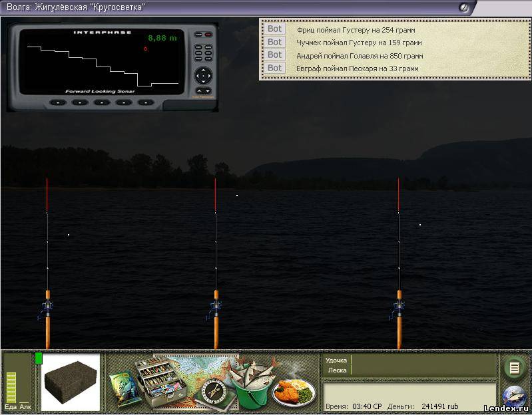Click the float dot near the right rod
Screen dimensions: 532x415
point(420,225)
